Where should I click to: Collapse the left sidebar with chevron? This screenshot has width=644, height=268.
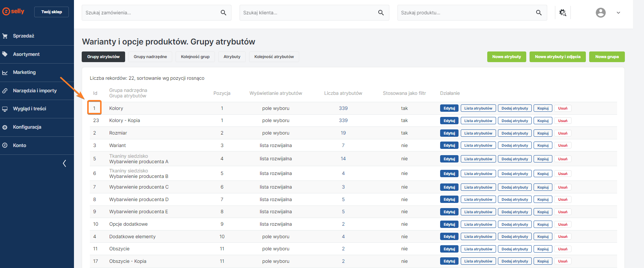pos(64,163)
